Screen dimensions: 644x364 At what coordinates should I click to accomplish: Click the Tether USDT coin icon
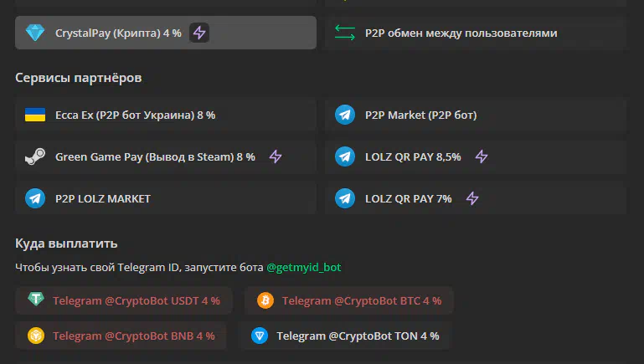pos(36,299)
